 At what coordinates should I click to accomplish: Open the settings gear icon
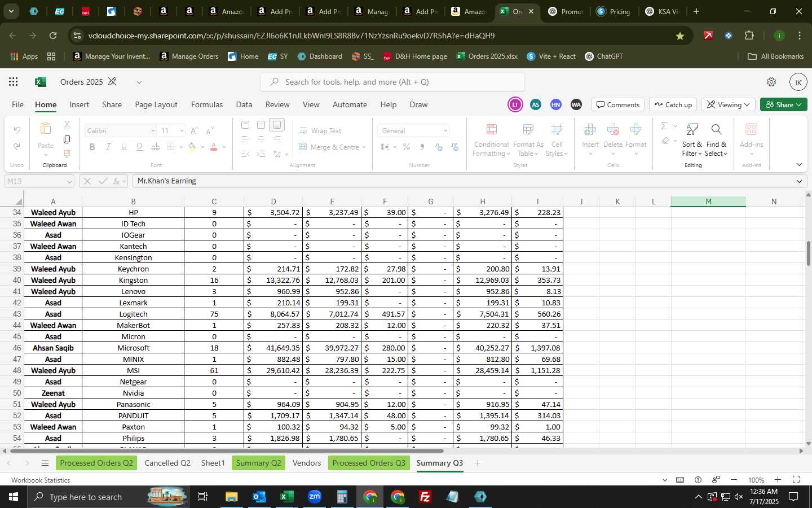pos(771,82)
